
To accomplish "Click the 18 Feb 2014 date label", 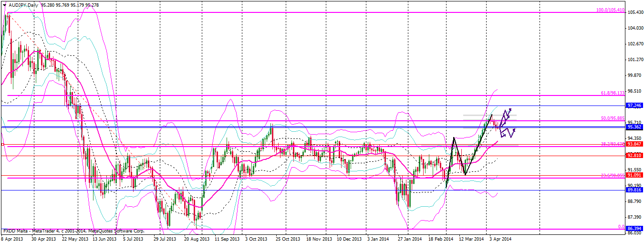I will (x=440, y=239).
